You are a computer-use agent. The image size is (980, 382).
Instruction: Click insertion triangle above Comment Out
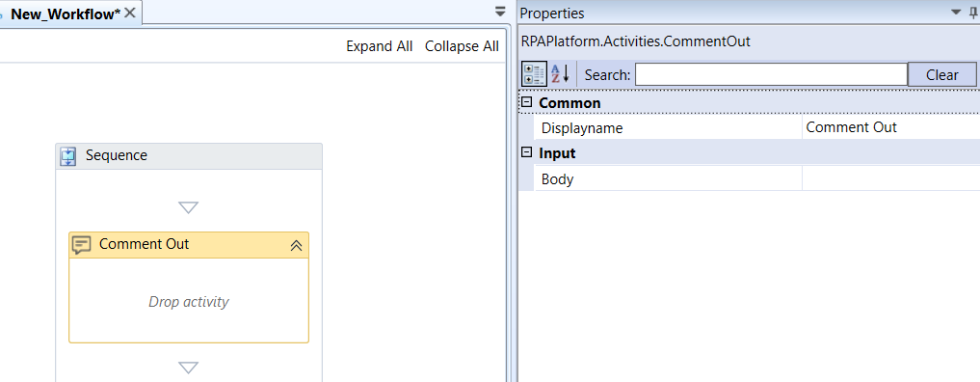click(x=188, y=207)
